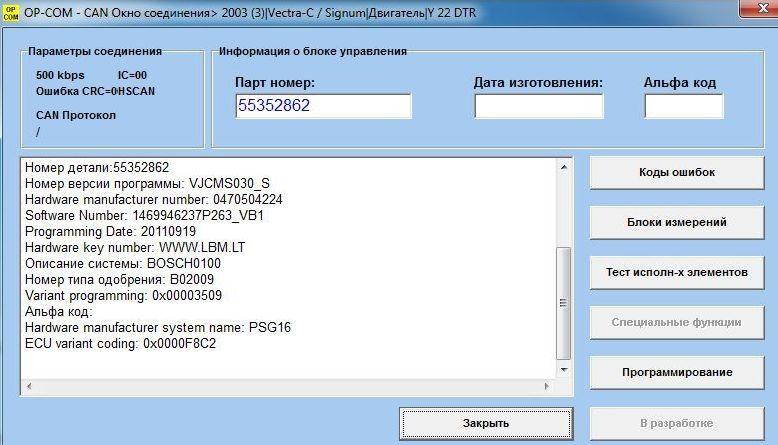Click the Дата изготовления input field
This screenshot has height=445, width=778.
click(x=539, y=106)
